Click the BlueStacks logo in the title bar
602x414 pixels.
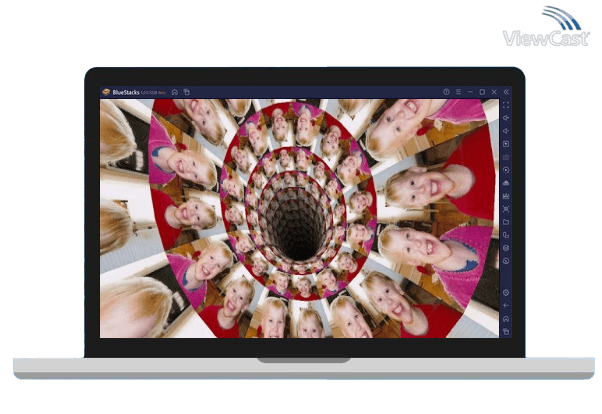coord(106,92)
